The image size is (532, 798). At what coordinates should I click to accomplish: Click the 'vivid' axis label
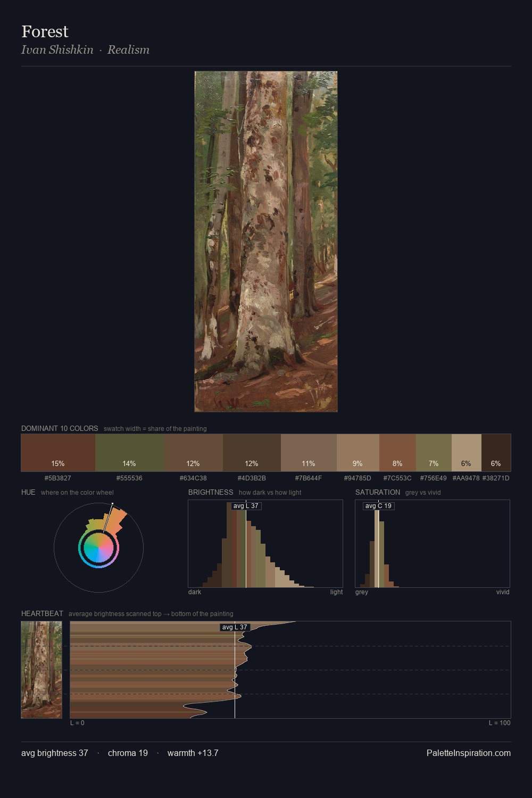503,592
